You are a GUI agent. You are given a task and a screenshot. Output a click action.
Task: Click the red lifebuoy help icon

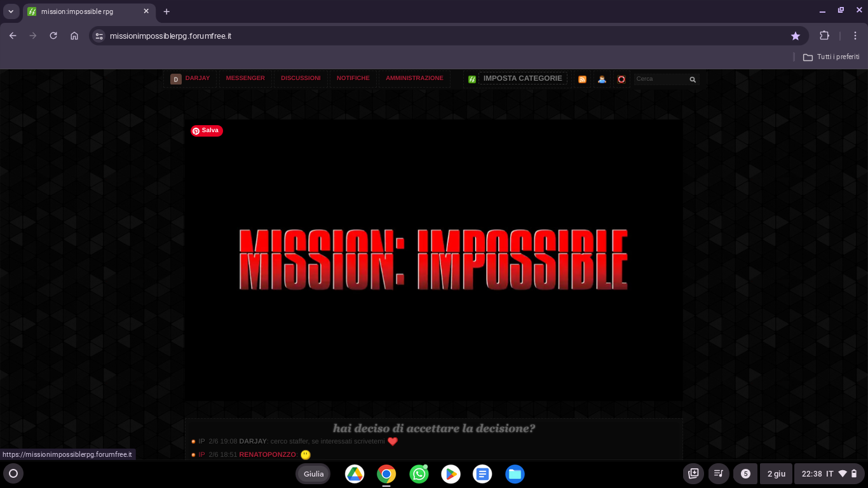(x=621, y=79)
